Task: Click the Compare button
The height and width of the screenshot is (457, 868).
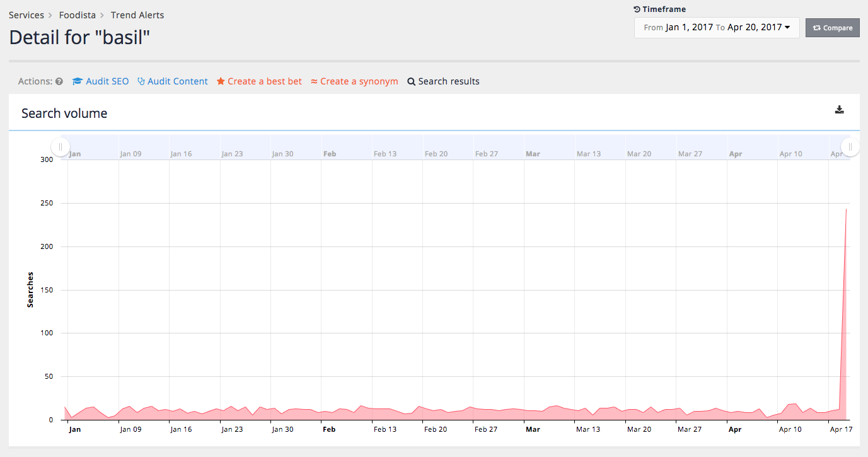Action: tap(832, 27)
